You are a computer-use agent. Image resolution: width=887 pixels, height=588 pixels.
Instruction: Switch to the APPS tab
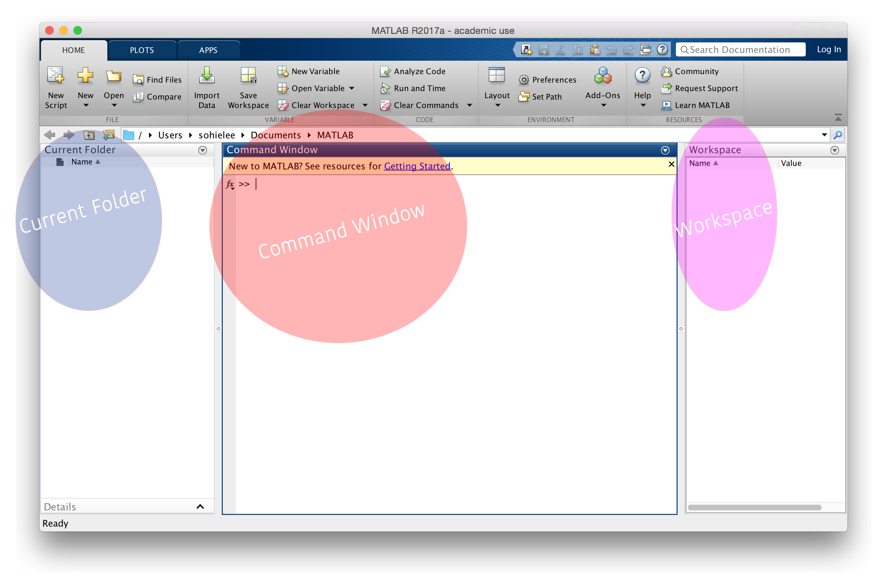pyautogui.click(x=208, y=50)
